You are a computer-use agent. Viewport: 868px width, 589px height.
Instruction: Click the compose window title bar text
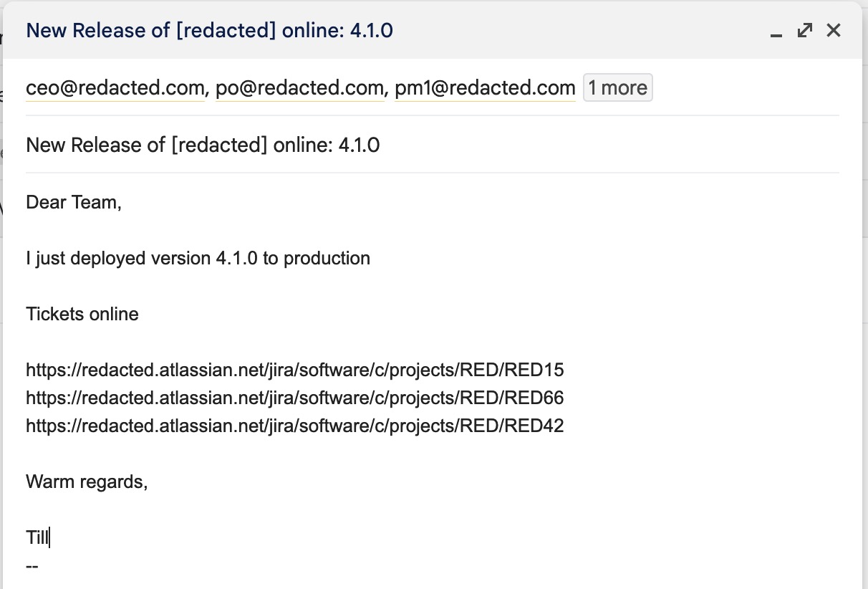pyautogui.click(x=209, y=31)
